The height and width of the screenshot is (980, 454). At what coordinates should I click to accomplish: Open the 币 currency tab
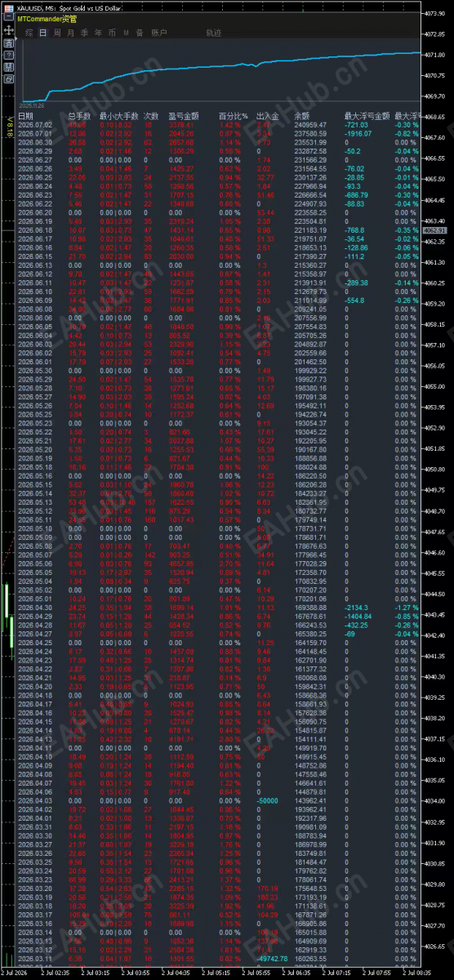[112, 33]
